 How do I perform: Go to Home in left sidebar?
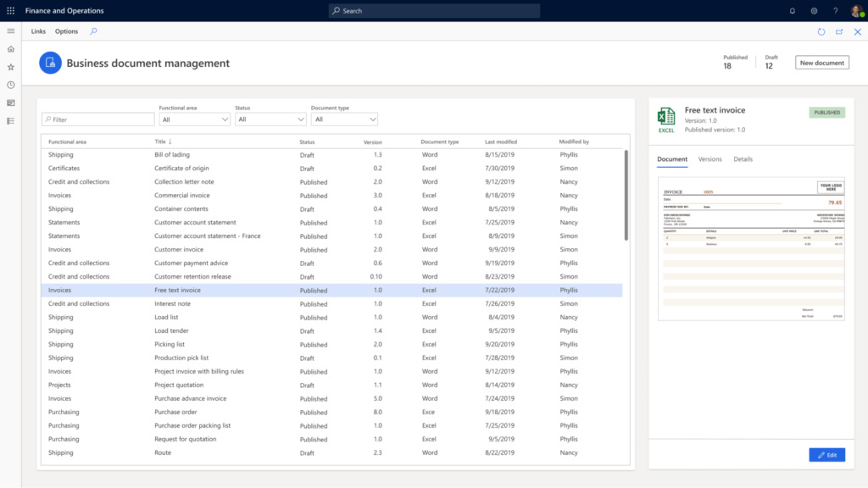[x=10, y=49]
